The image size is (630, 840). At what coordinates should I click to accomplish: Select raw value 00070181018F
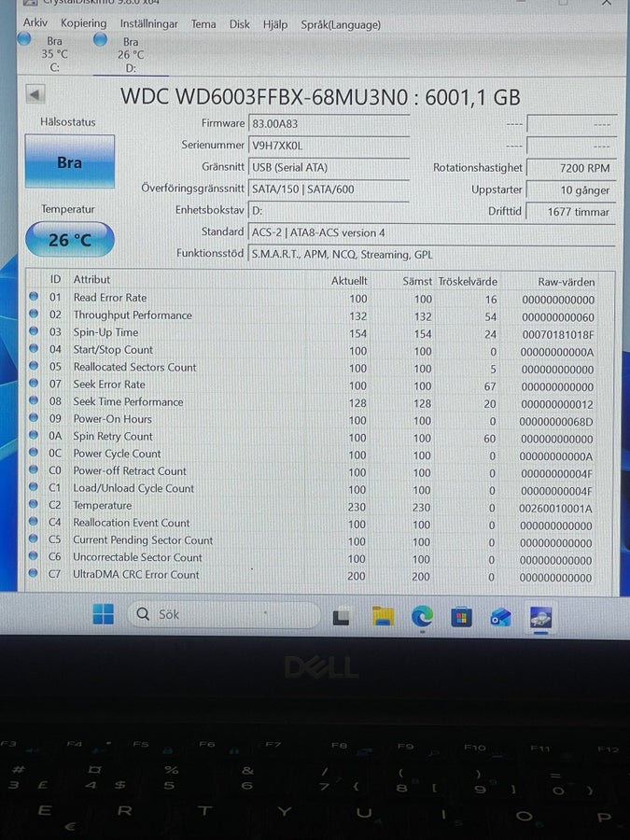tap(558, 334)
